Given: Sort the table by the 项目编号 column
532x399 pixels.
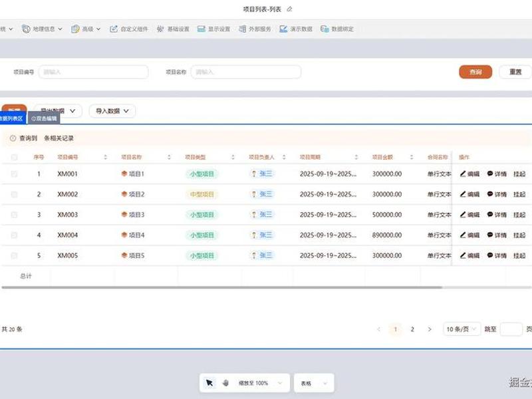Looking at the screenshot, I should (x=105, y=157).
